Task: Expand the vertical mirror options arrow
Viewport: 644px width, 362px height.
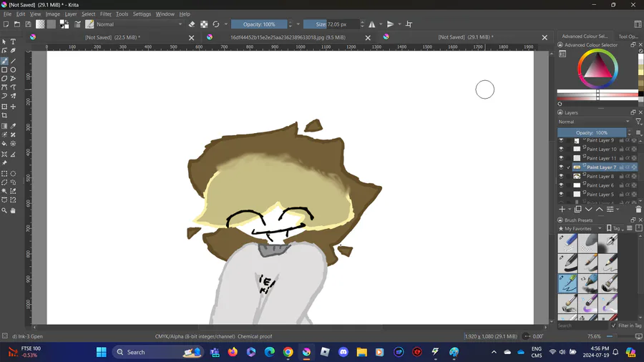Action: pyautogui.click(x=399, y=24)
